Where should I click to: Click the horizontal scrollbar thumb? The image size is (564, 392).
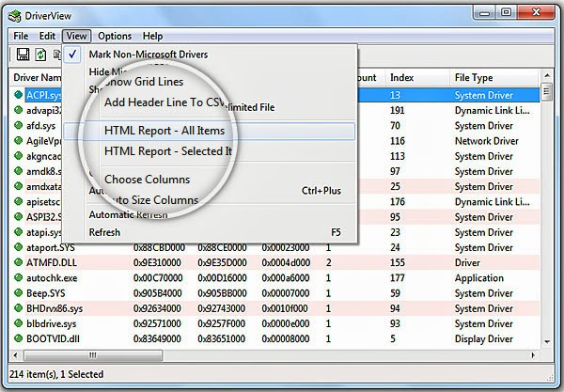(93, 355)
